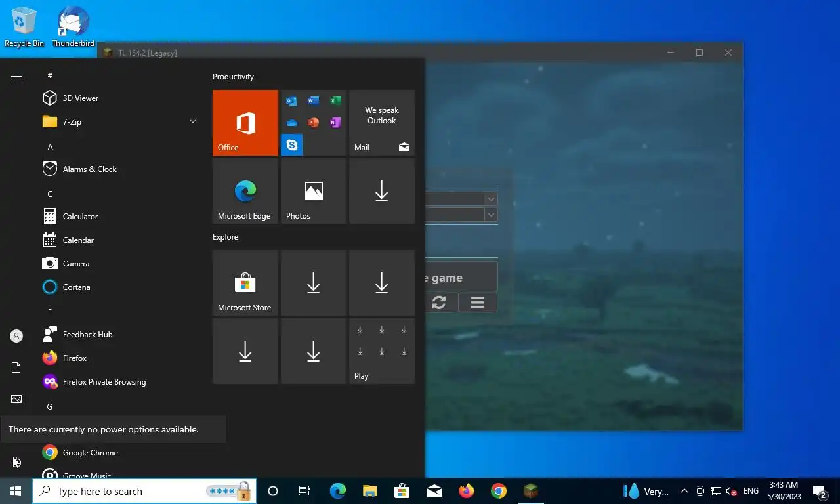840x504 pixels.
Task: Open File Explorer from the taskbar
Action: [369, 491]
